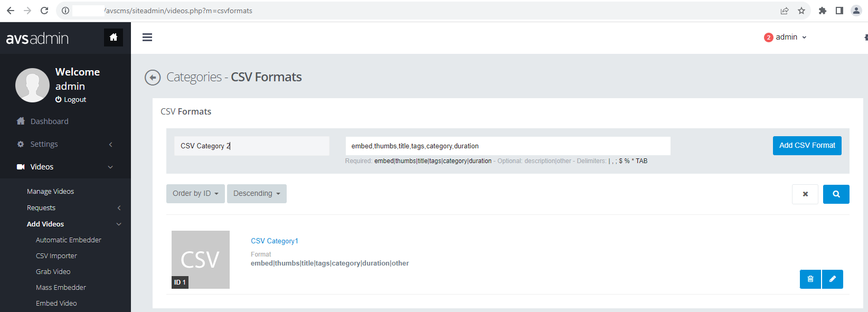868x312 pixels.
Task: Click the blue search magnifier button
Action: pyautogui.click(x=836, y=194)
